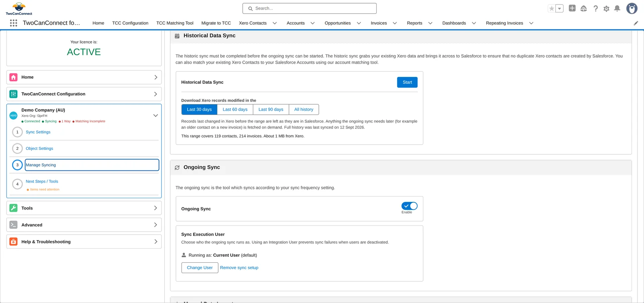The image size is (644, 303).
Task: Click the favorites star icon
Action: tap(552, 8)
